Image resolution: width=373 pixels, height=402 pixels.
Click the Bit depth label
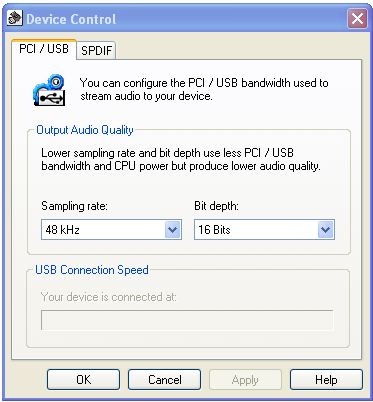[216, 206]
